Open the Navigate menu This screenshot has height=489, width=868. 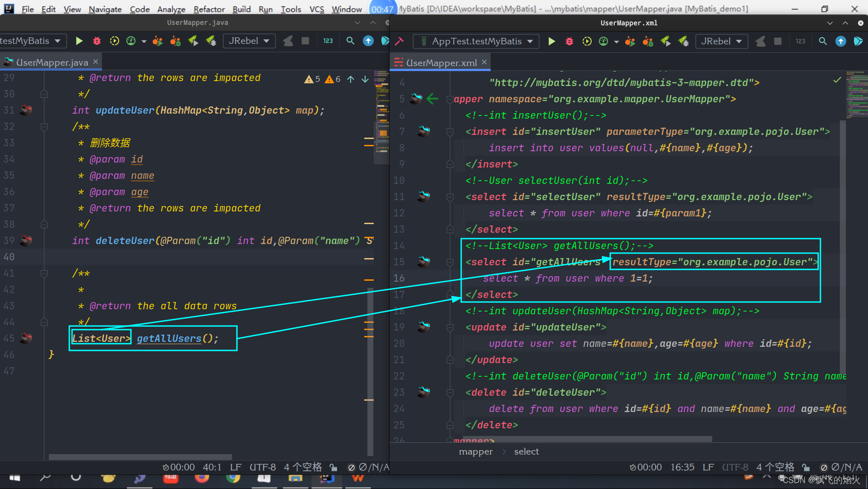coord(105,9)
